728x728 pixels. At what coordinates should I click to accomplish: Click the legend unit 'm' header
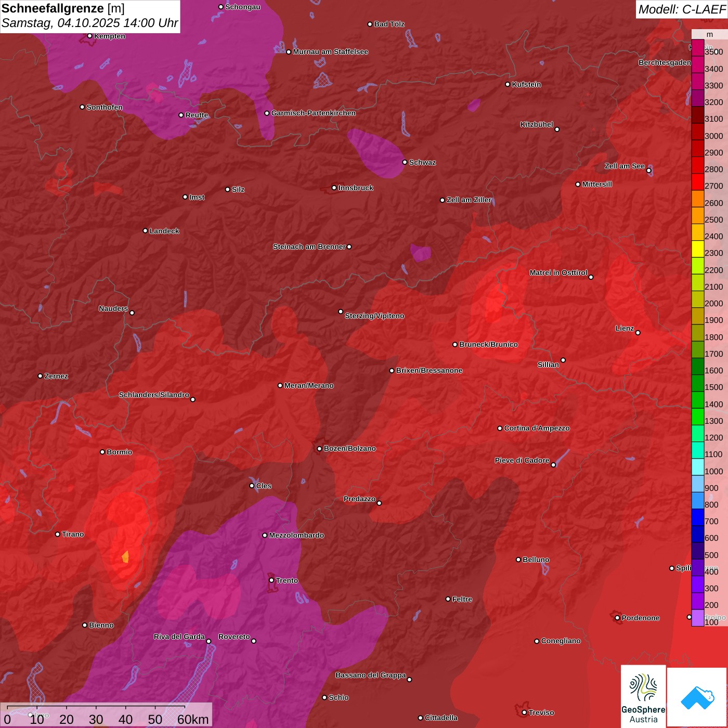(710, 34)
